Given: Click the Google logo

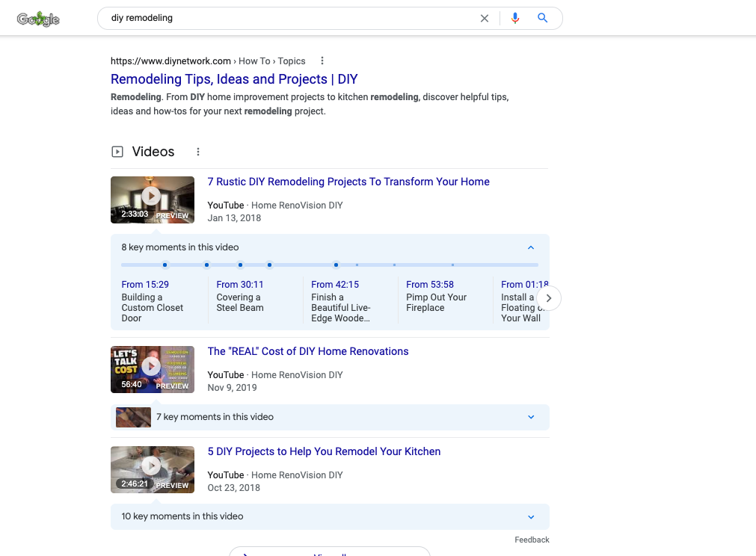Looking at the screenshot, I should (x=37, y=19).
